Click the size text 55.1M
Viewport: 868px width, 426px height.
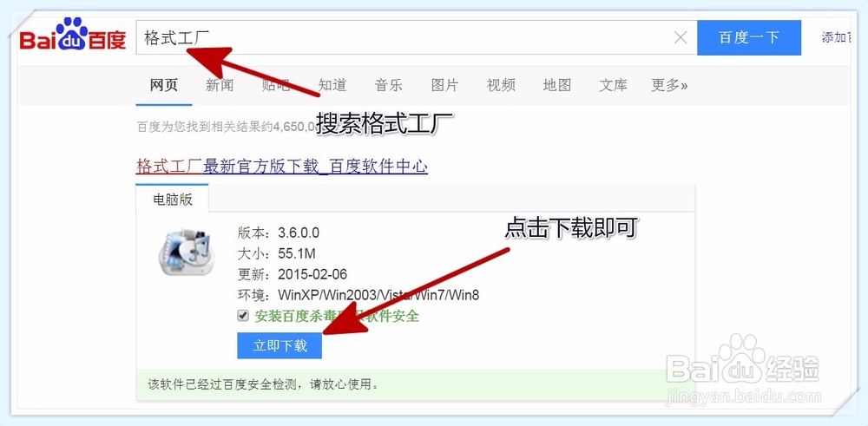point(297,253)
